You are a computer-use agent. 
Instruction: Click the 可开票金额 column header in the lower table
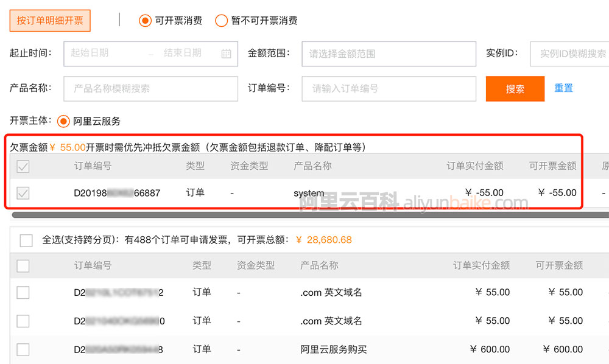pyautogui.click(x=559, y=265)
